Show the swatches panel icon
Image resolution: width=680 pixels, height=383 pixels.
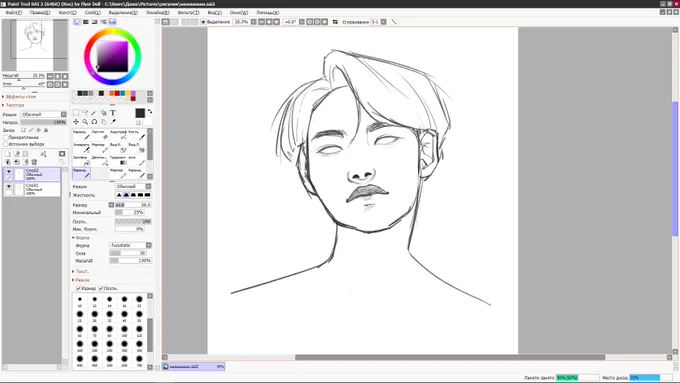tap(112, 22)
